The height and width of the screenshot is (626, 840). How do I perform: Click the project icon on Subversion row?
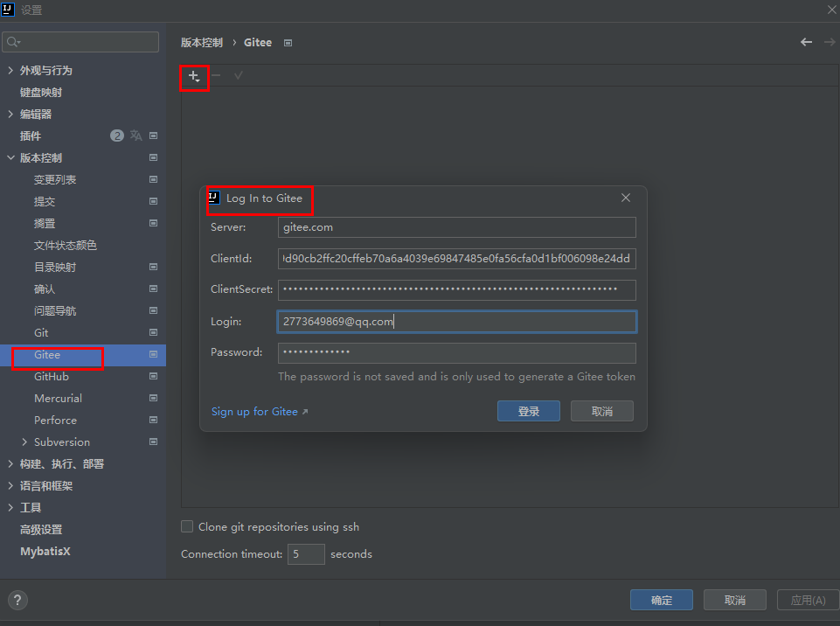click(x=153, y=442)
